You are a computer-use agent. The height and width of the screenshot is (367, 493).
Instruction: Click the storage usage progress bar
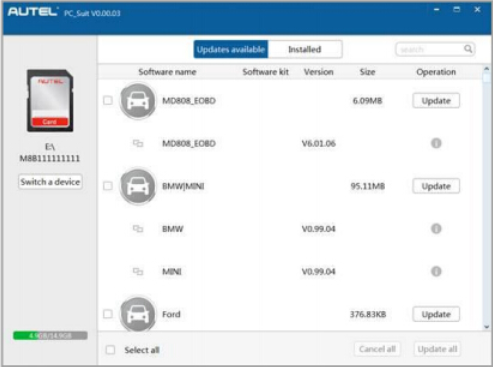[50, 336]
